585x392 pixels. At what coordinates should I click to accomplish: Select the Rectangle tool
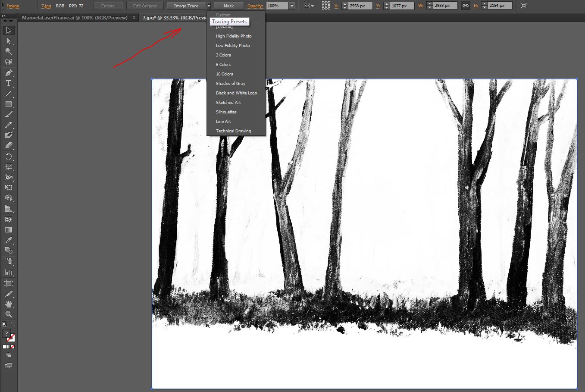(x=9, y=104)
